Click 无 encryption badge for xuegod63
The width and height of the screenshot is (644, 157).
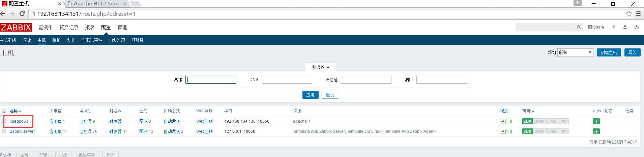(596, 121)
